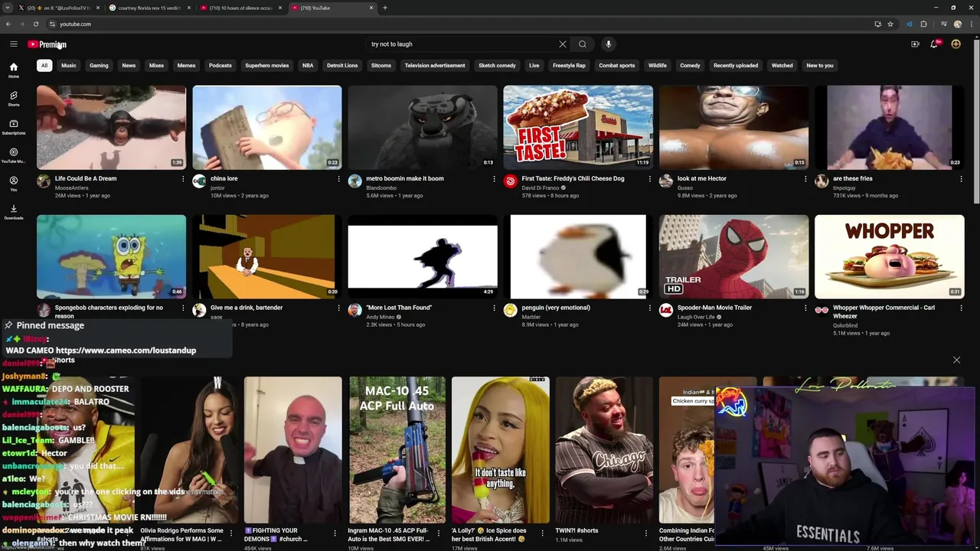Open the Whopper Whopper Commercial title link
Viewport: 980px width, 551px height.
884,311
